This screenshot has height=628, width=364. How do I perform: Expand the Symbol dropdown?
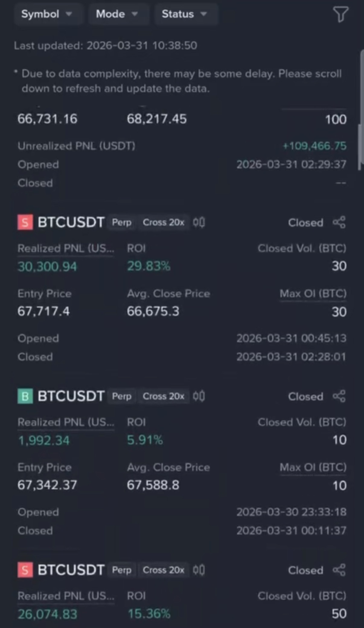[x=47, y=14]
